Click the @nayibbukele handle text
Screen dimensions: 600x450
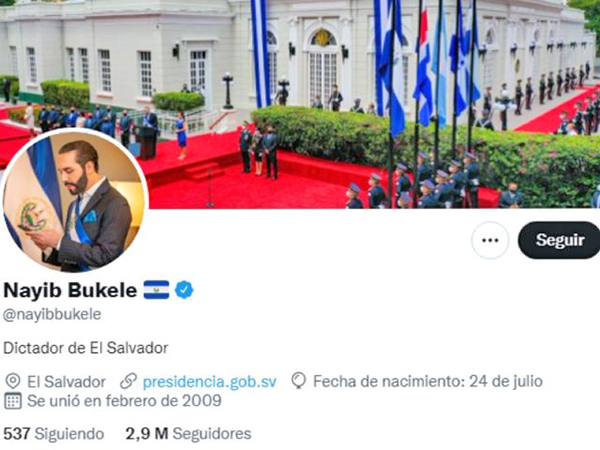point(52,315)
